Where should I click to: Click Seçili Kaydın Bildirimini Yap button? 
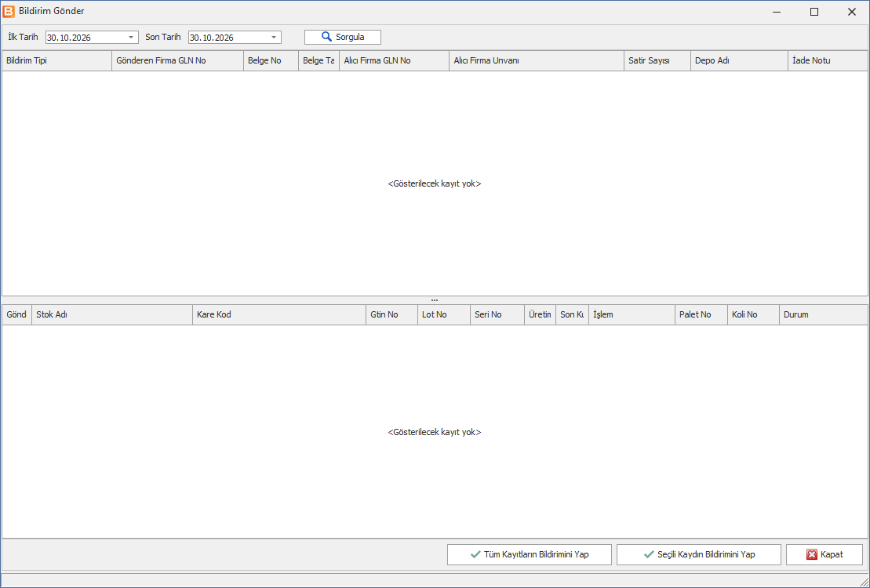click(x=698, y=554)
